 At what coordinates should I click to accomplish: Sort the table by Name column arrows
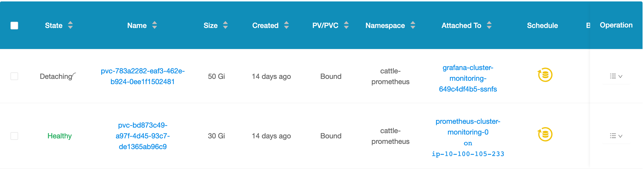155,25
